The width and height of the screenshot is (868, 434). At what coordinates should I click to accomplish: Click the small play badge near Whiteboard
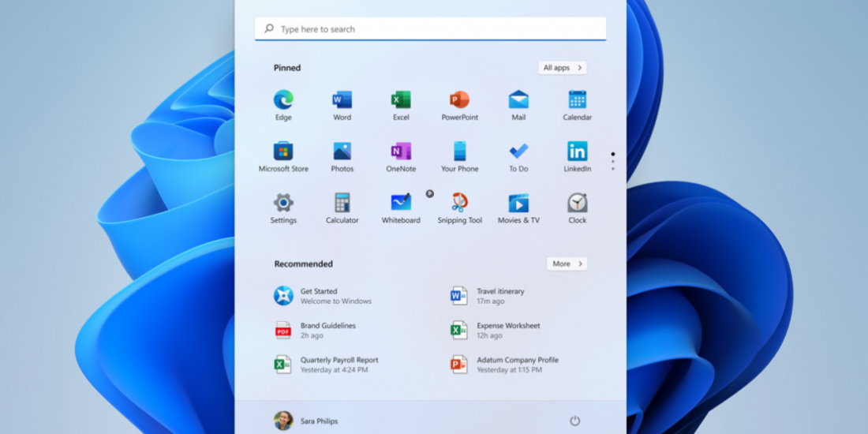point(429,193)
